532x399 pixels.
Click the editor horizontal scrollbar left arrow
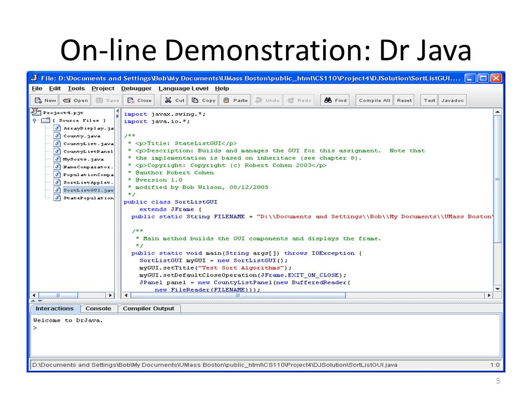(x=126, y=295)
